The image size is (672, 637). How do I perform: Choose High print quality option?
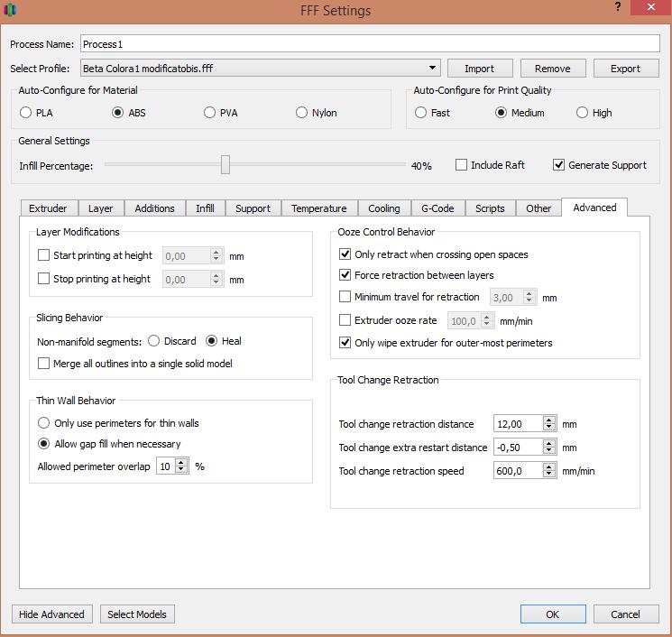583,113
